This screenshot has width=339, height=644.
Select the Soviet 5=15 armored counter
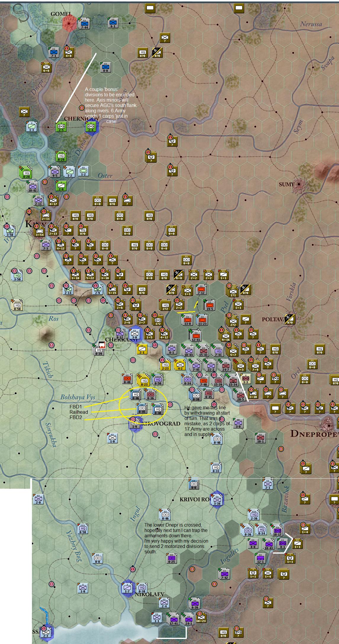coord(113,290)
